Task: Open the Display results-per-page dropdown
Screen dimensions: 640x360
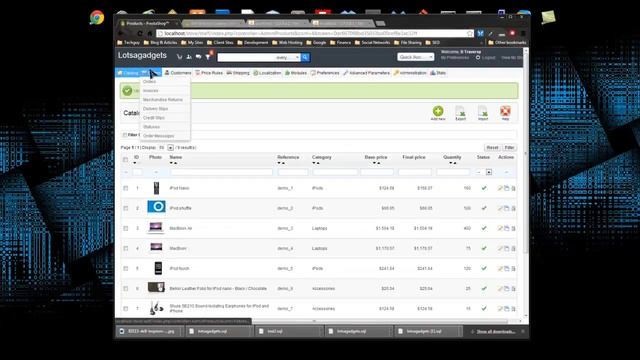Action: pos(171,147)
